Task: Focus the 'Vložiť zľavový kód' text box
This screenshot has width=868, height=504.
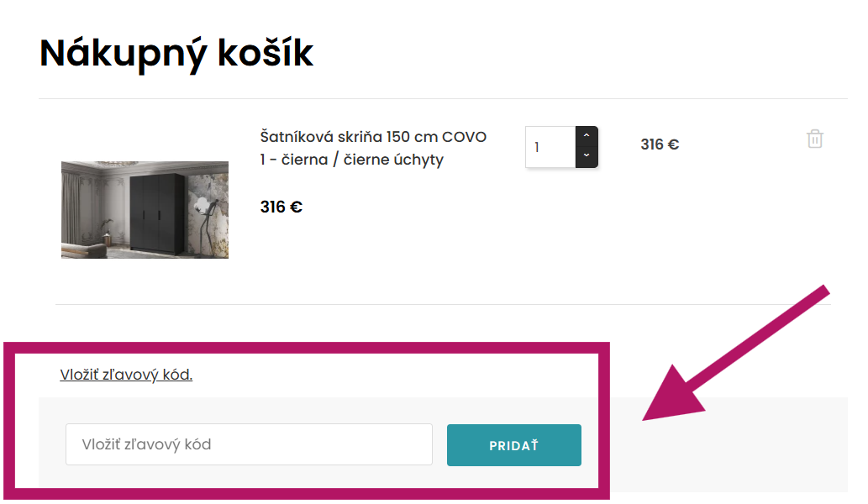Action: tap(249, 444)
